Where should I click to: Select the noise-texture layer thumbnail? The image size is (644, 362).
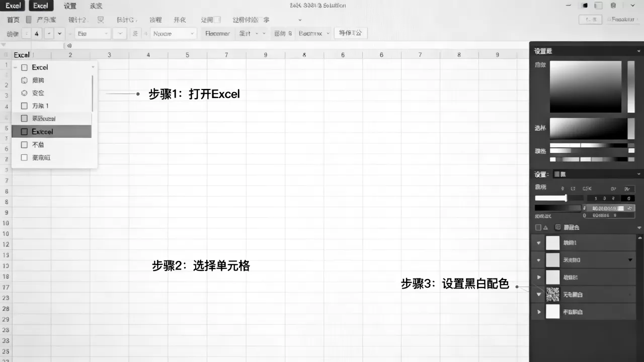(x=553, y=295)
